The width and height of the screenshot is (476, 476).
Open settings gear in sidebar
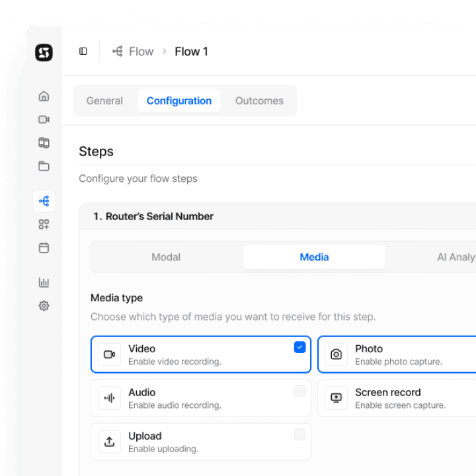tap(44, 305)
